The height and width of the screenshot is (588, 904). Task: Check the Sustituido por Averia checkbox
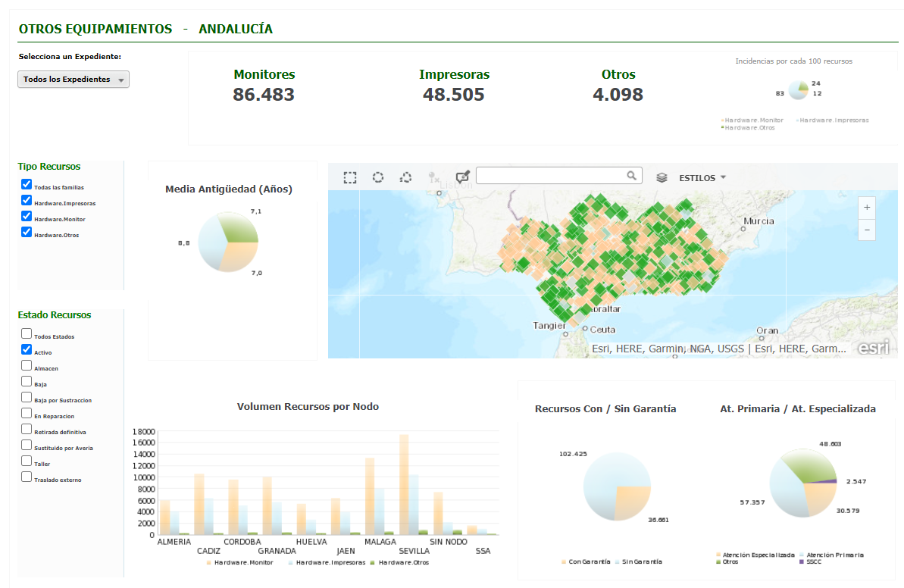click(x=27, y=445)
